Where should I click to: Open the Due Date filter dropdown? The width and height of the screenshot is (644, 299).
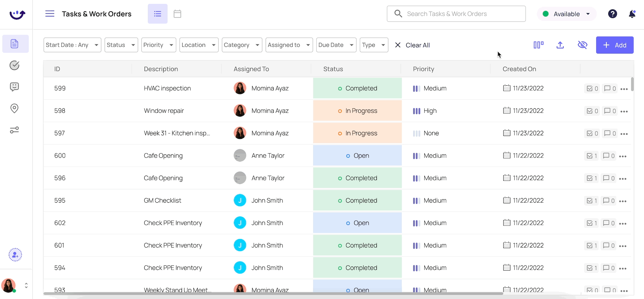coord(336,45)
